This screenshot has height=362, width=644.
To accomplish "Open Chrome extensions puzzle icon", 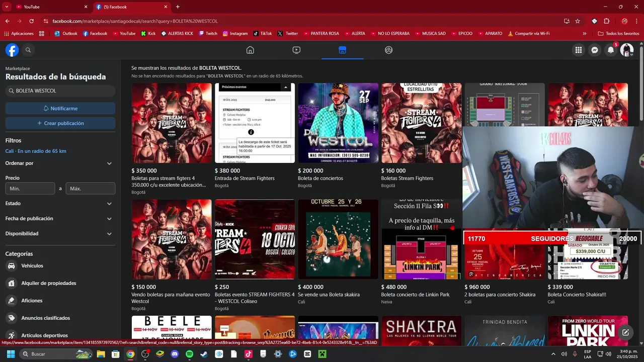I will [x=606, y=21].
